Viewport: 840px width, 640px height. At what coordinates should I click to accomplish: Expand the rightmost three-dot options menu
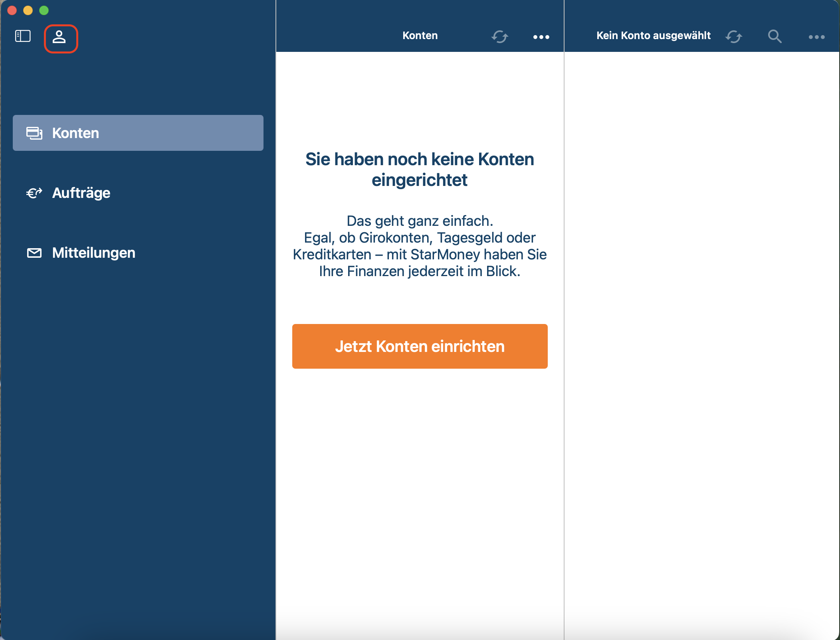point(816,37)
